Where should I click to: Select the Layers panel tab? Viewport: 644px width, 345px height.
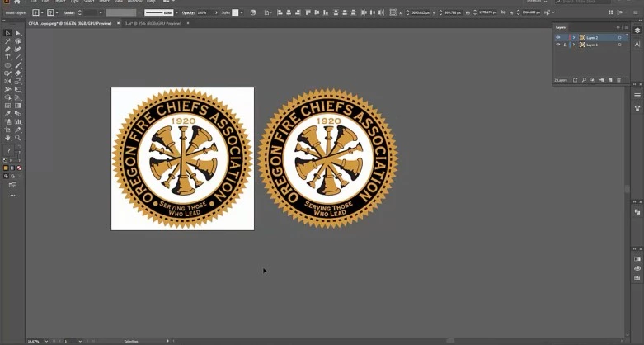561,27
